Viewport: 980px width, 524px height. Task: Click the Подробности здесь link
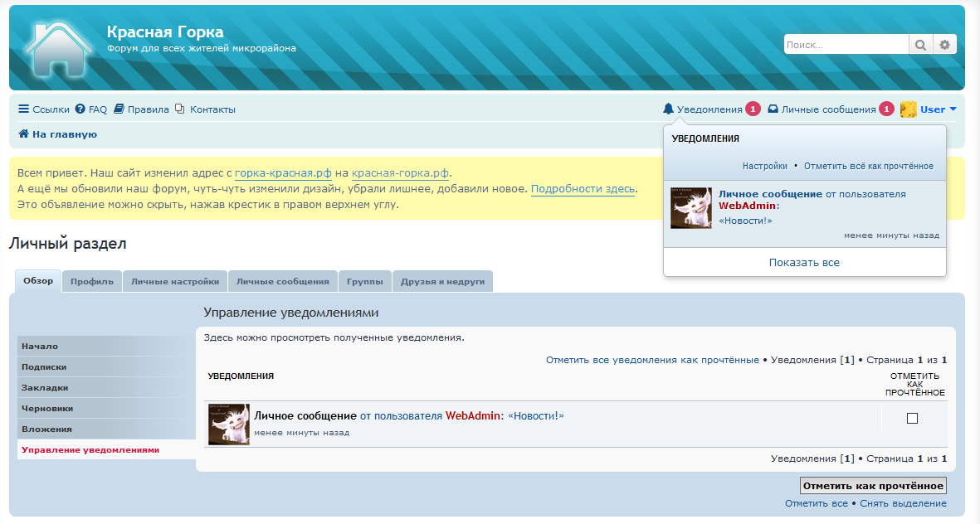(583, 189)
